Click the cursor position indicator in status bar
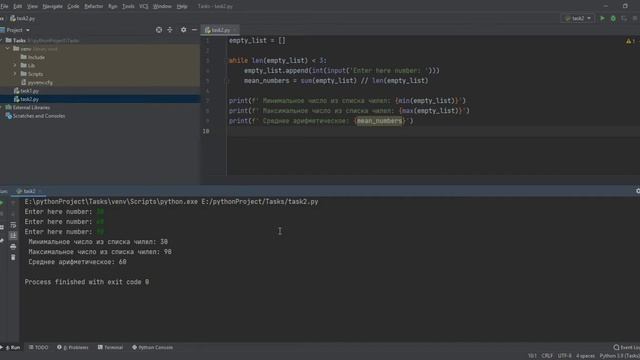 532,356
